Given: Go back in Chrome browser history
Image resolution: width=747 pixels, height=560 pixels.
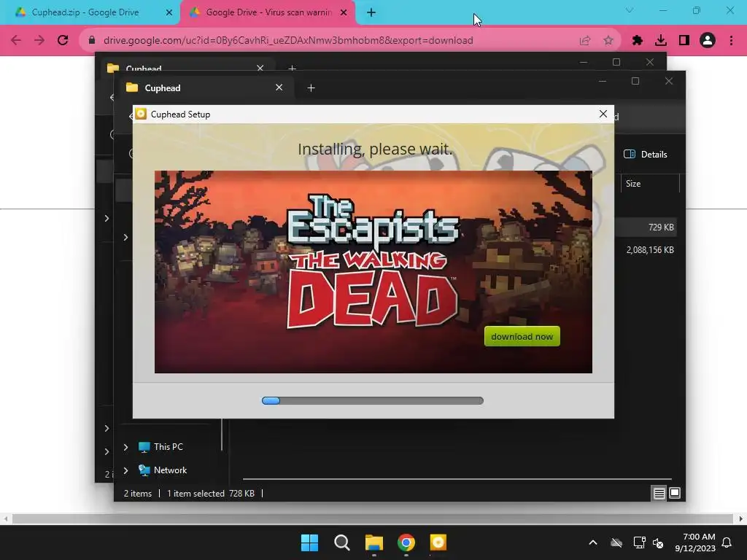Looking at the screenshot, I should click(x=16, y=40).
